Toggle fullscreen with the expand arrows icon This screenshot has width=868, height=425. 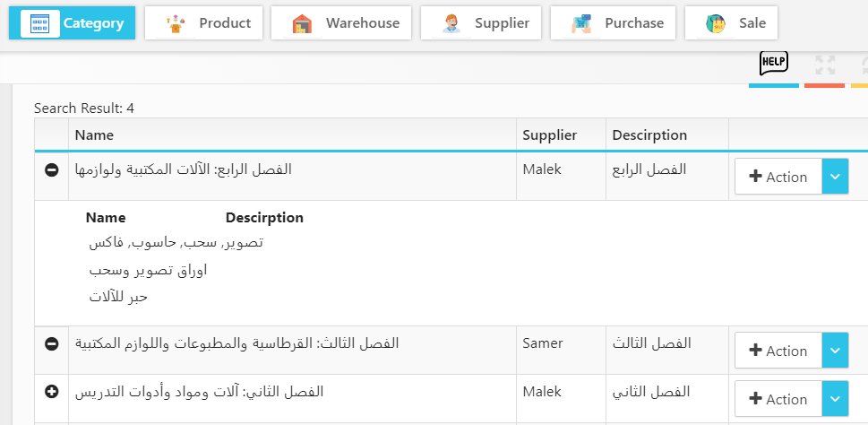tap(825, 65)
